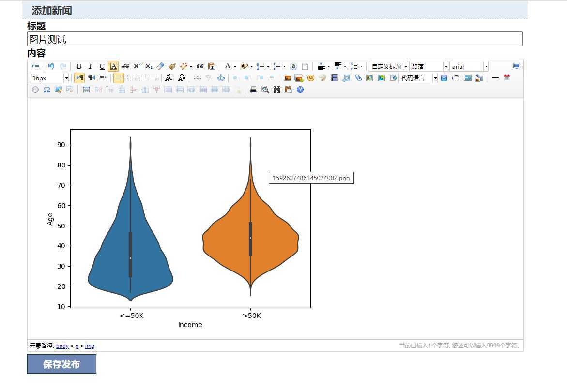
Task: Select p in the element path
Action: 77,346
